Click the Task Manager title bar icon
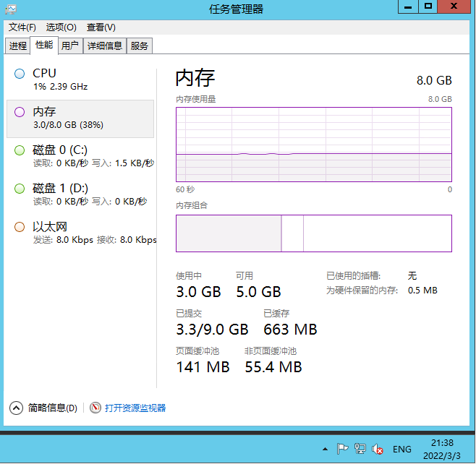476x464 pixels. [11, 9]
